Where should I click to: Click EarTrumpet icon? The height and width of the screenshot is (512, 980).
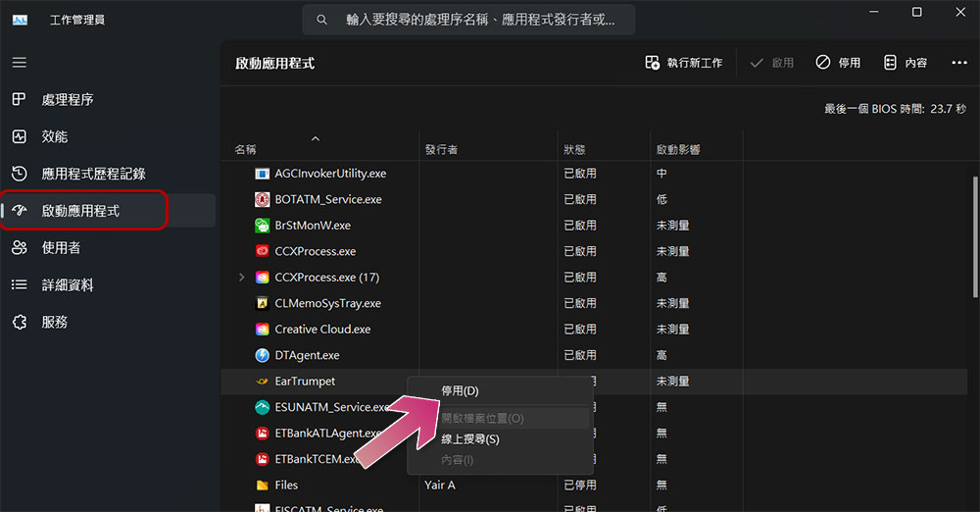point(263,382)
